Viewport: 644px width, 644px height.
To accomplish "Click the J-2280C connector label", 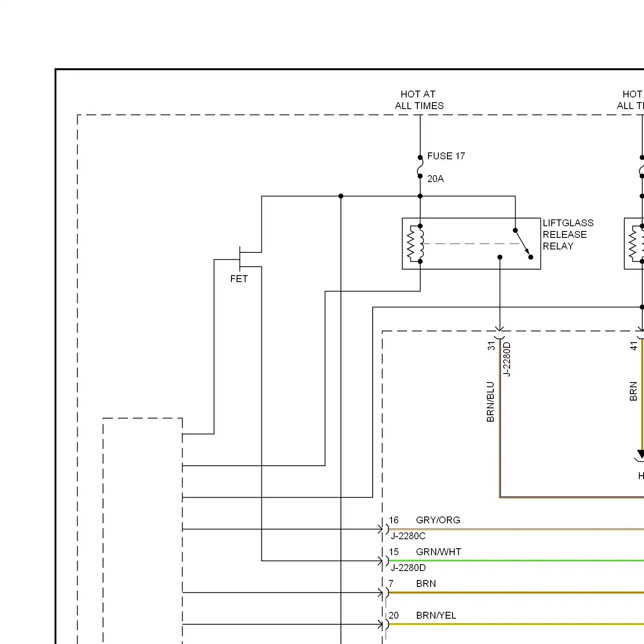I will (x=408, y=536).
